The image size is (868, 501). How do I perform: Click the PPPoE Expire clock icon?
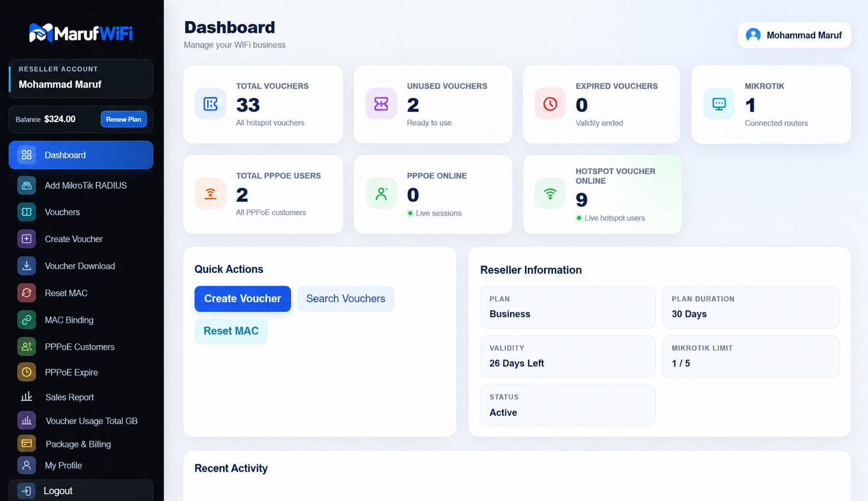26,372
